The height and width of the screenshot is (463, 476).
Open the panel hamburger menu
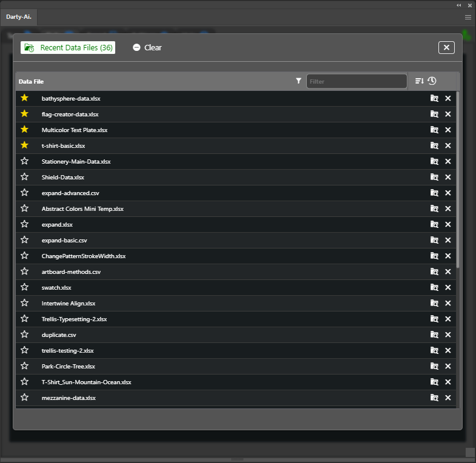[x=468, y=18]
